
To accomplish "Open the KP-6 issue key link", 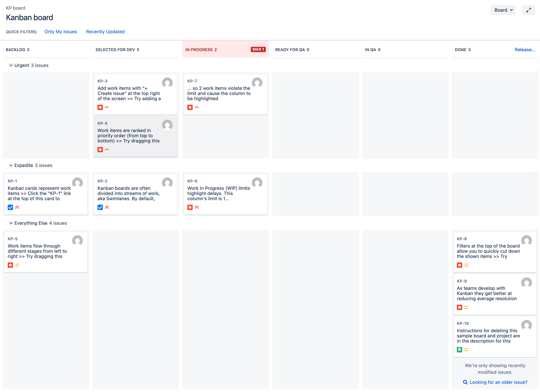I will [x=192, y=181].
